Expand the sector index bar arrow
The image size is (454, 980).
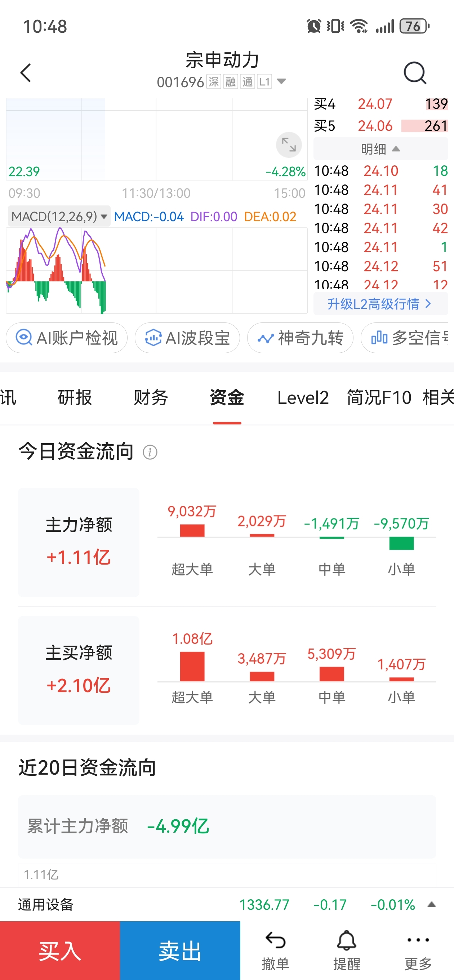click(x=432, y=905)
